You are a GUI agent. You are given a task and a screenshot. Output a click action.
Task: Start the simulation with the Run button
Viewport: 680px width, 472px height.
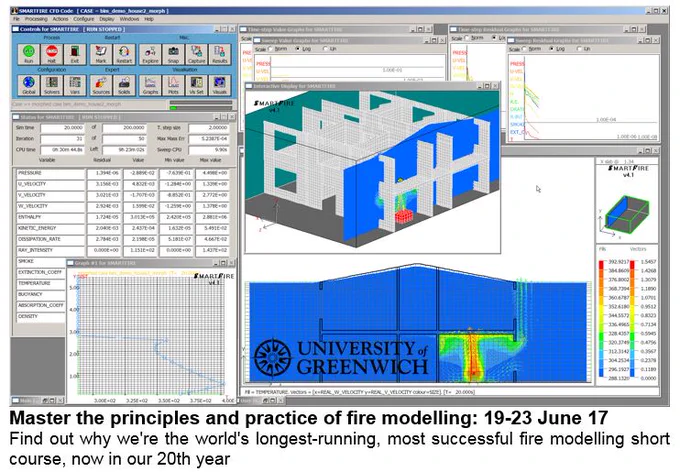coord(29,54)
